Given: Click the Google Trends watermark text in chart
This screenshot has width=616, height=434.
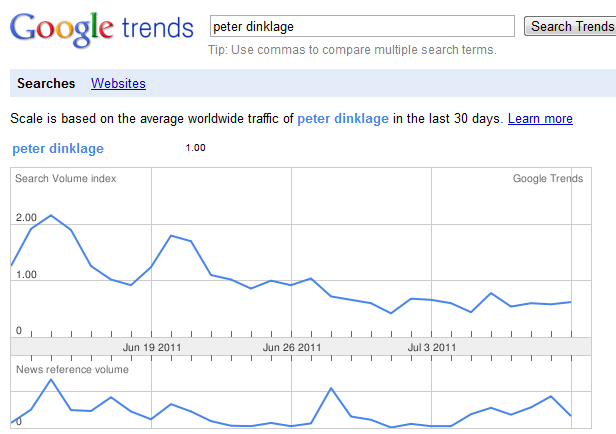Looking at the screenshot, I should [x=548, y=178].
